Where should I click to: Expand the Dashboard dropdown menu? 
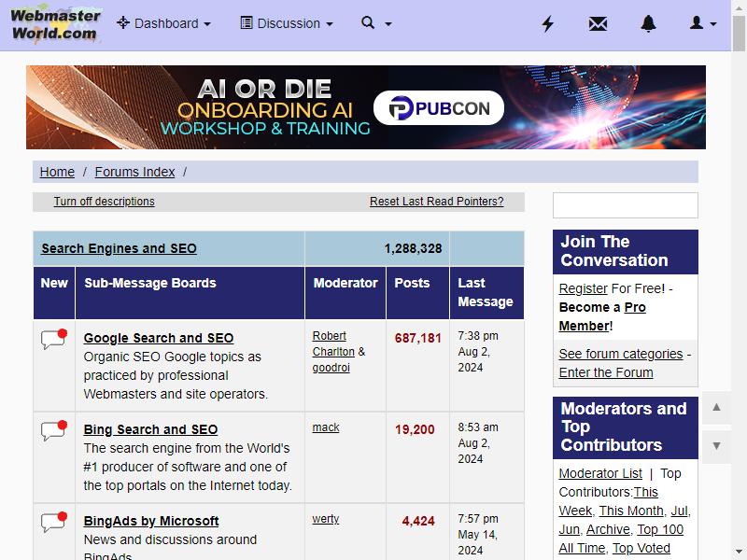(164, 23)
